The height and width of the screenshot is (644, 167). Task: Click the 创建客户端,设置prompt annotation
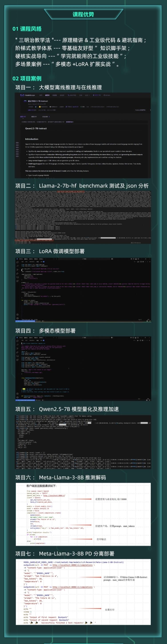(x=115, y=526)
